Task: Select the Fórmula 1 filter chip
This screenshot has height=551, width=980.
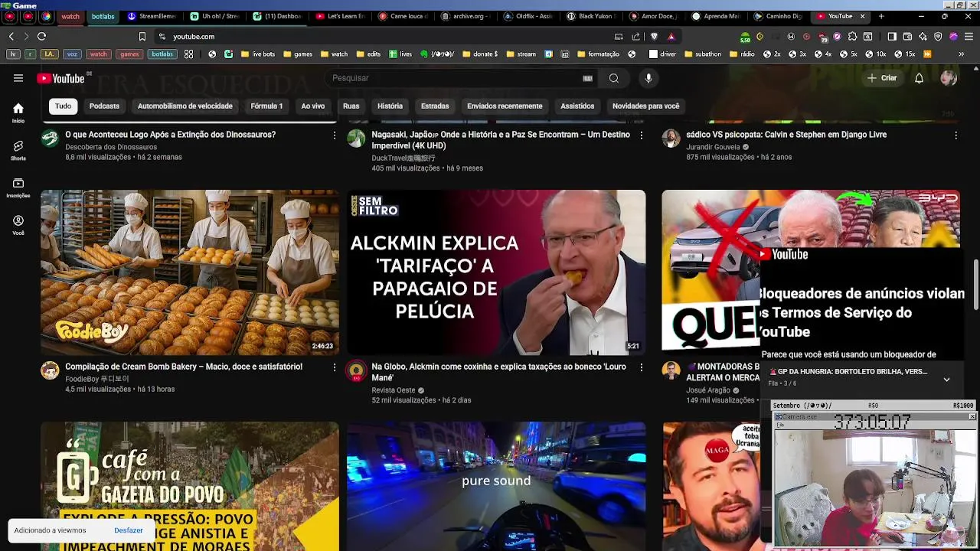Action: [266, 106]
